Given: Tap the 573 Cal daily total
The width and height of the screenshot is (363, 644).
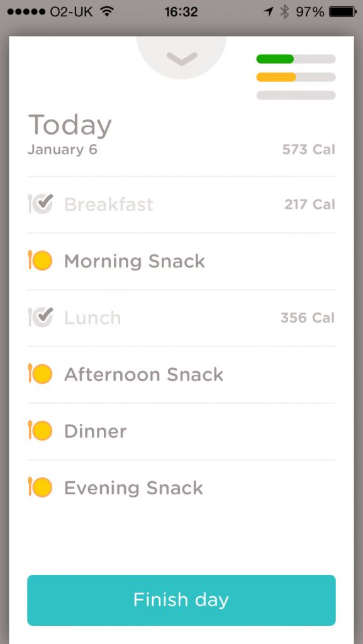Looking at the screenshot, I should pos(309,150).
